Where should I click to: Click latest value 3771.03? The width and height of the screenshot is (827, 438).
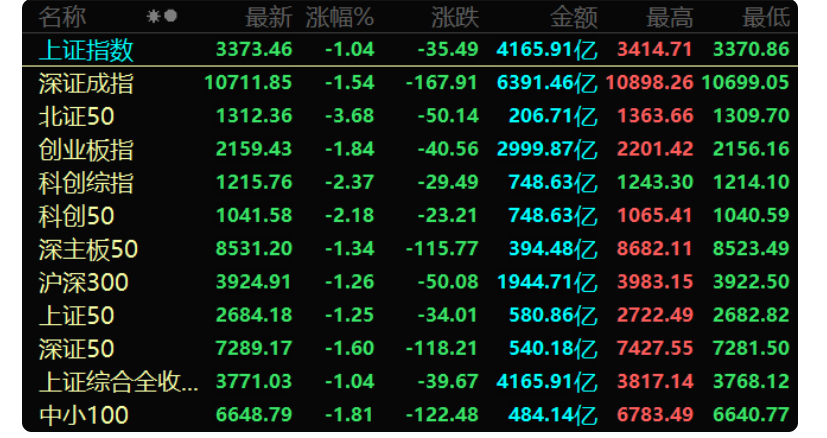(x=254, y=382)
